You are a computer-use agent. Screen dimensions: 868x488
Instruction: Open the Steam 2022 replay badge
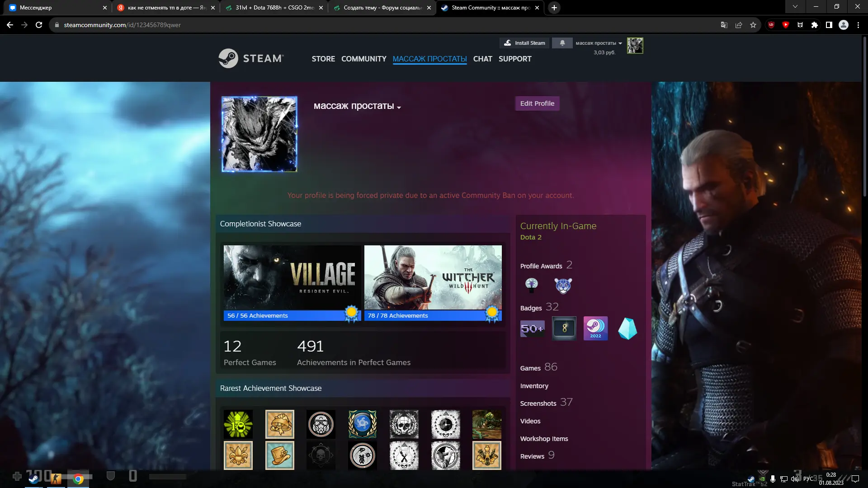[x=595, y=328]
